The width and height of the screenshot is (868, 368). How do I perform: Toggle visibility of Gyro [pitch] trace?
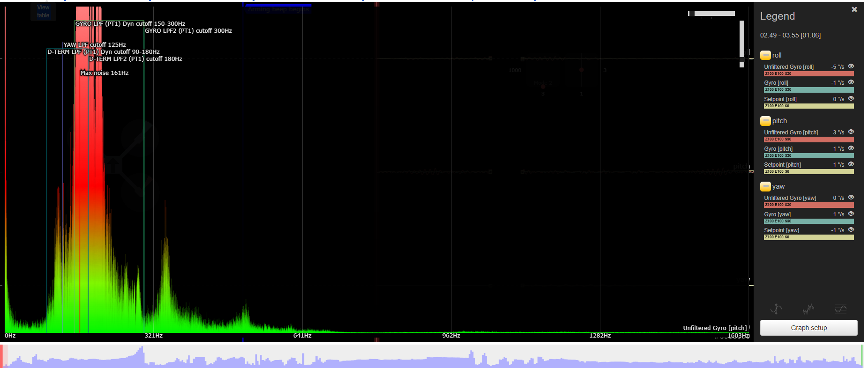click(851, 148)
